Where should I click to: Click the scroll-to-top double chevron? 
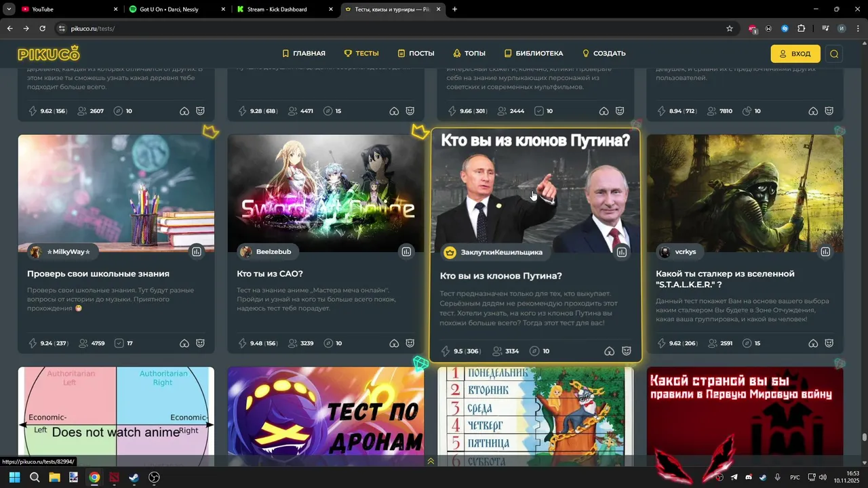pyautogui.click(x=431, y=462)
